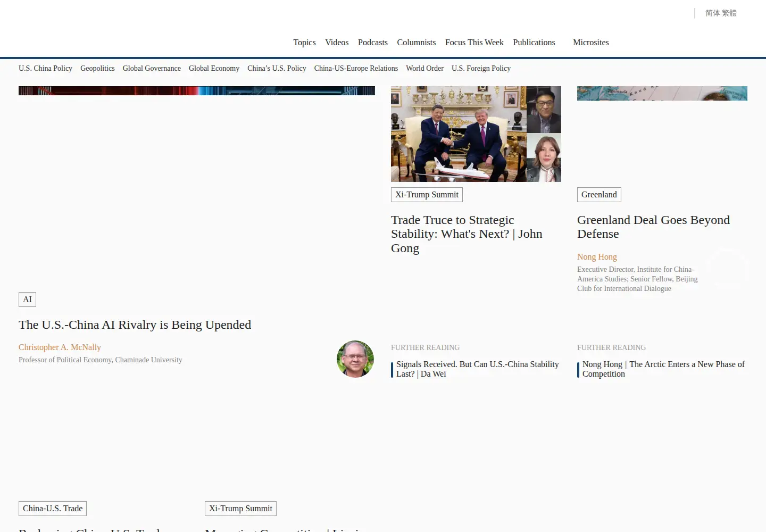Open U.S. China Policy topic
Image resolution: width=766 pixels, height=532 pixels.
(x=45, y=69)
